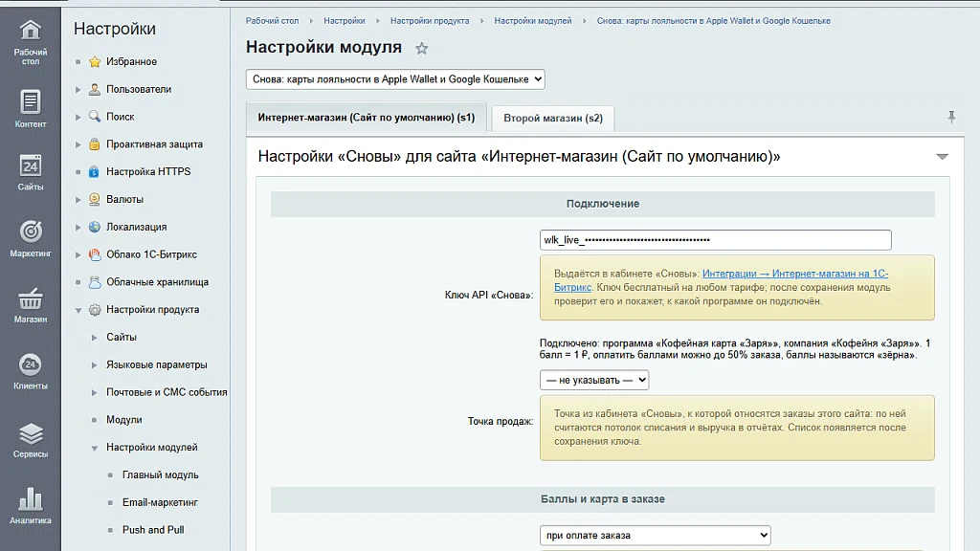Screen dimensions: 980x551
Task: Open the Маркетинг target icon
Action: click(x=30, y=231)
